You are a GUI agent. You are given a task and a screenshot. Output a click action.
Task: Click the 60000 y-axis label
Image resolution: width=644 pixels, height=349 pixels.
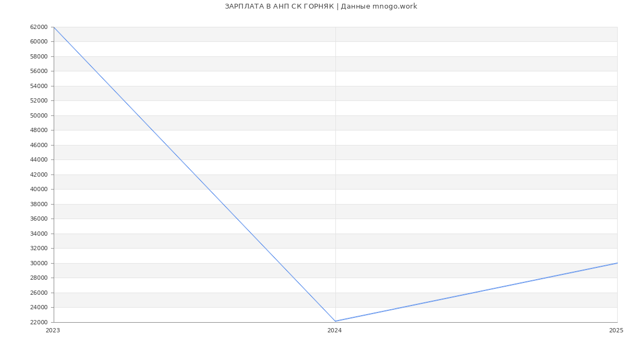[39, 41]
